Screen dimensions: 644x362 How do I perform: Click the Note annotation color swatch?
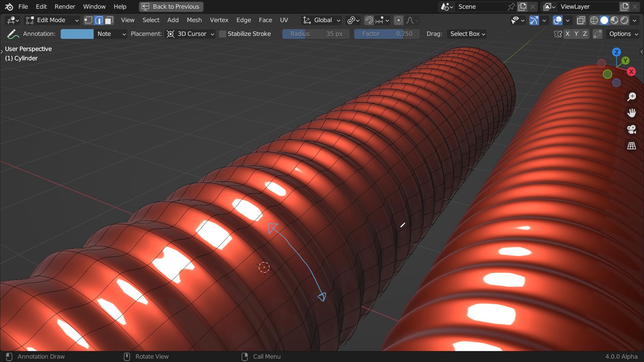(x=77, y=34)
